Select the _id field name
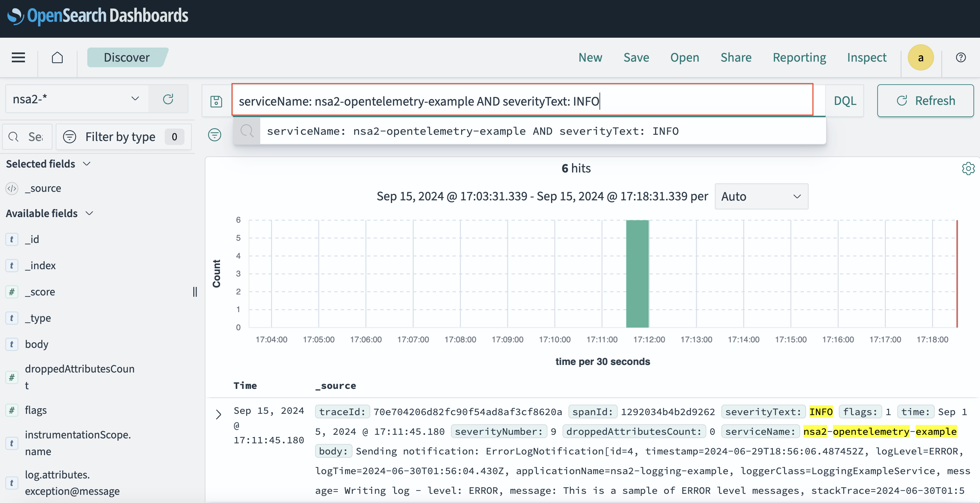Image resolution: width=980 pixels, height=503 pixels. tap(32, 239)
